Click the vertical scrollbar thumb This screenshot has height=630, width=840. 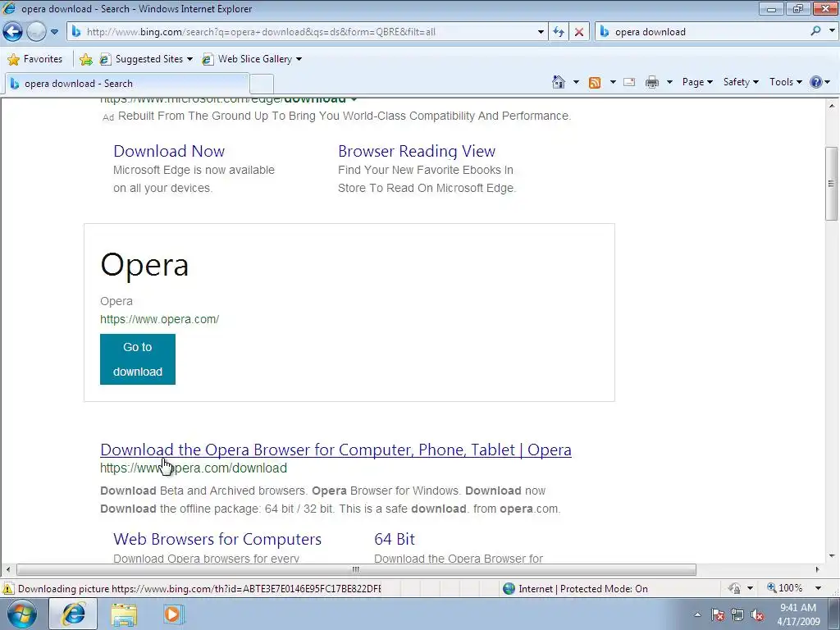pyautogui.click(x=831, y=183)
